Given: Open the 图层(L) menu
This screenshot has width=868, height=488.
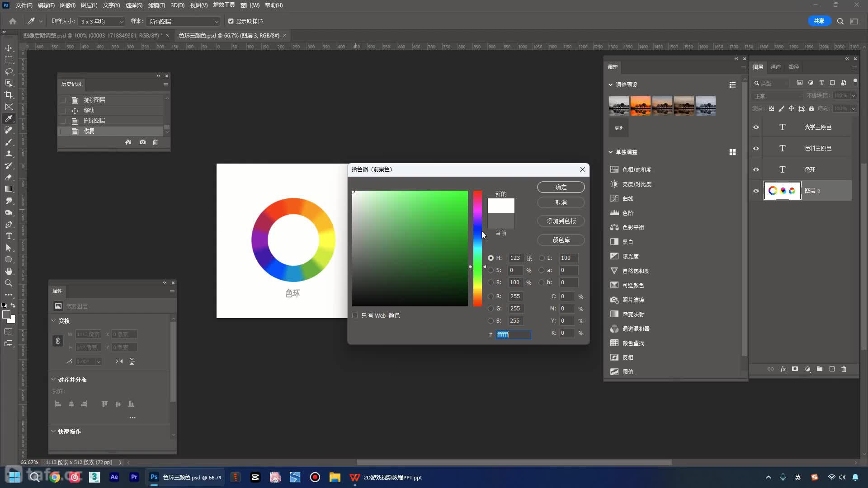Looking at the screenshot, I should pos(89,5).
